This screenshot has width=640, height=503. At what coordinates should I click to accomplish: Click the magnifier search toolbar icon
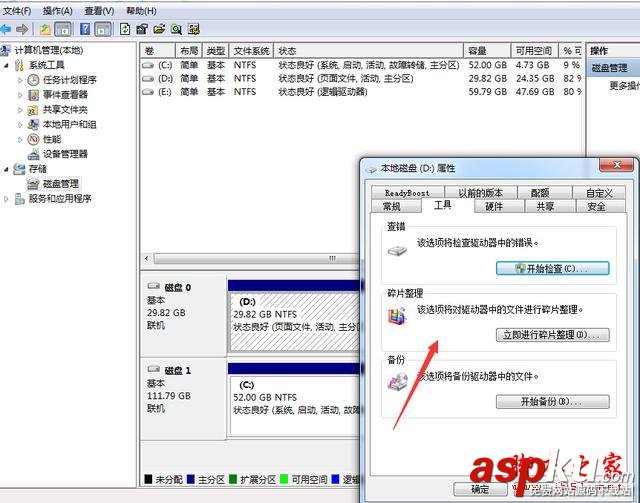coord(176,29)
